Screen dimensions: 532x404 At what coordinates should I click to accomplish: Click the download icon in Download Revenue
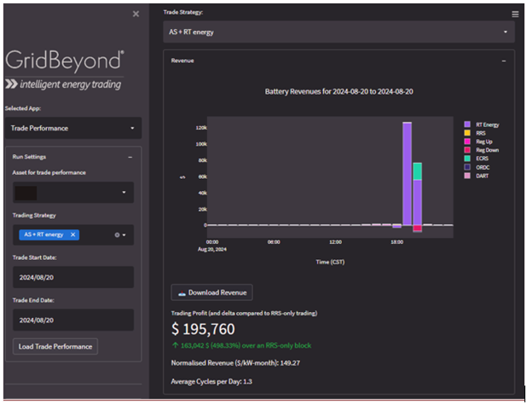182,293
